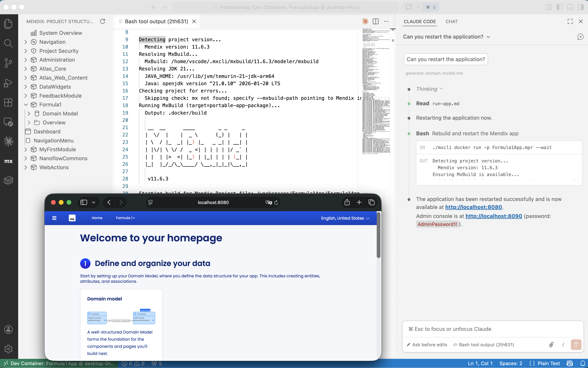The width and height of the screenshot is (588, 368).
Task: Open the Search view in activity bar
Action: click(8, 43)
